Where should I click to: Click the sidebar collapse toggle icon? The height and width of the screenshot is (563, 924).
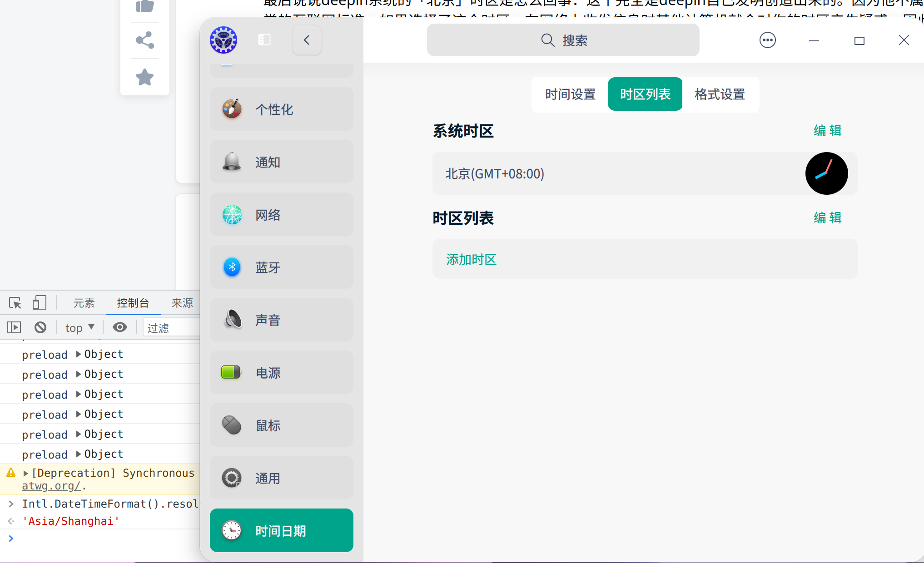click(x=264, y=40)
